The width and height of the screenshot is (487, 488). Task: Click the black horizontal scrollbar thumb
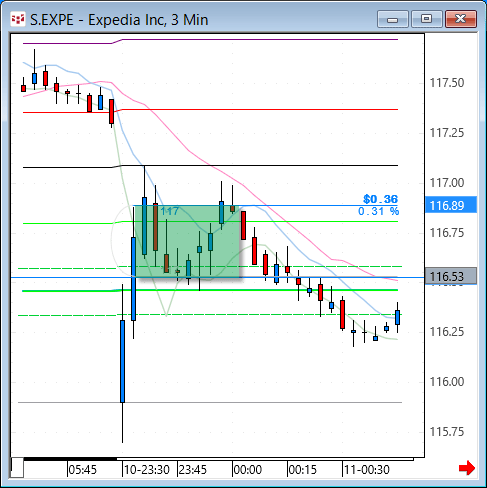[71, 459]
